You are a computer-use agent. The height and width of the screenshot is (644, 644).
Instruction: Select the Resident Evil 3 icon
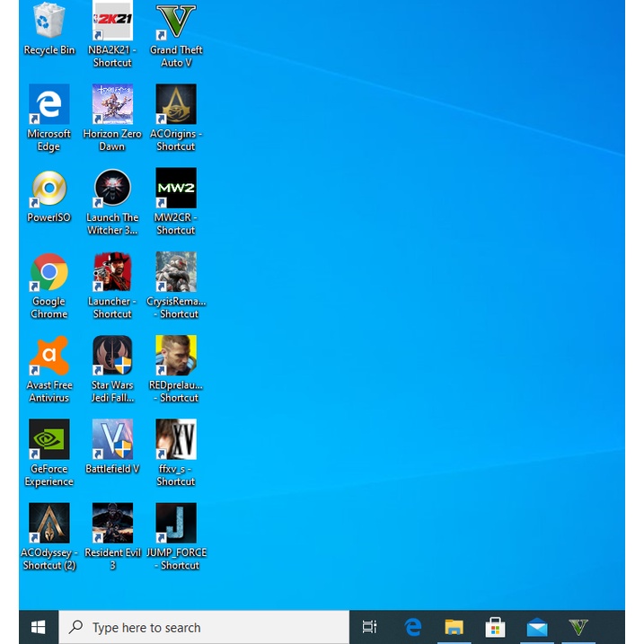112,523
